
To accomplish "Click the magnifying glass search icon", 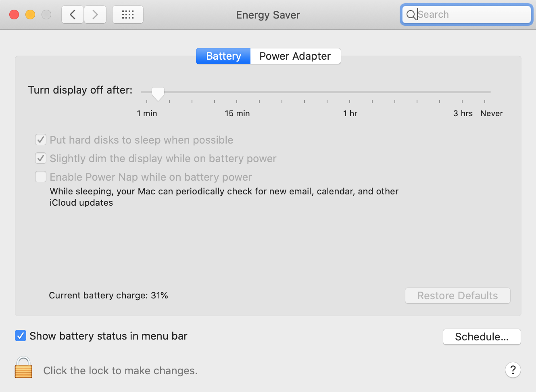I will (411, 15).
